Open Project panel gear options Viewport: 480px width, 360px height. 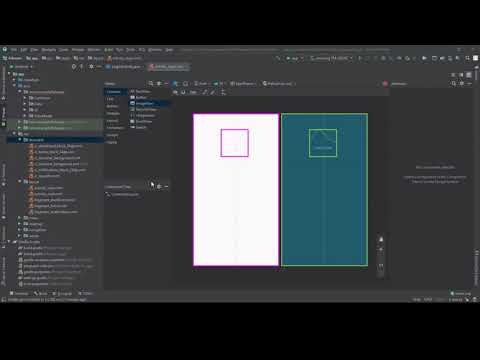(x=91, y=67)
